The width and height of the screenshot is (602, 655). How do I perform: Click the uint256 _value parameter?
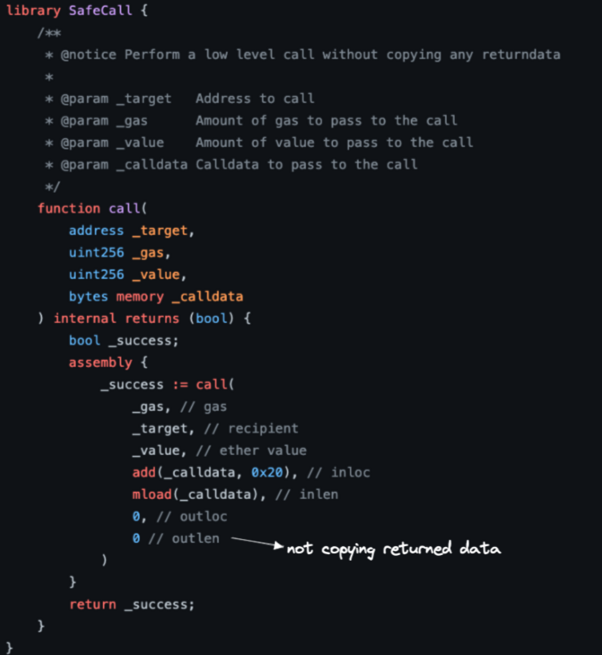click(x=127, y=274)
